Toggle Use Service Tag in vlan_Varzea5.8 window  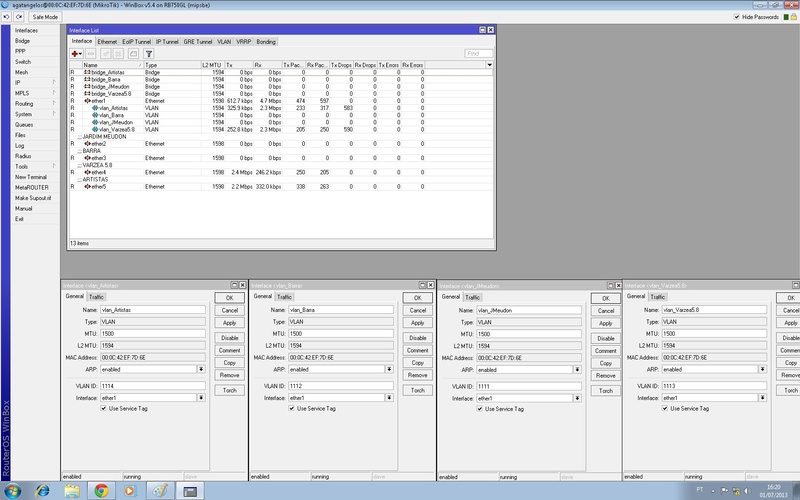click(665, 409)
